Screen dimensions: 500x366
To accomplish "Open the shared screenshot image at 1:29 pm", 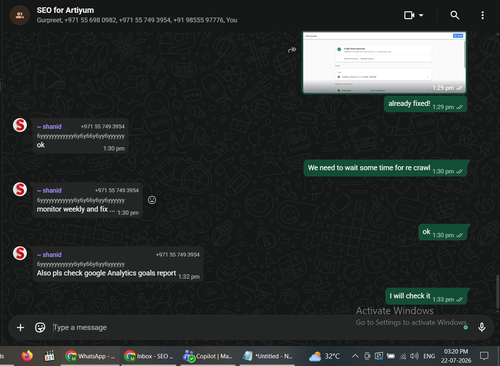I will click(x=384, y=62).
